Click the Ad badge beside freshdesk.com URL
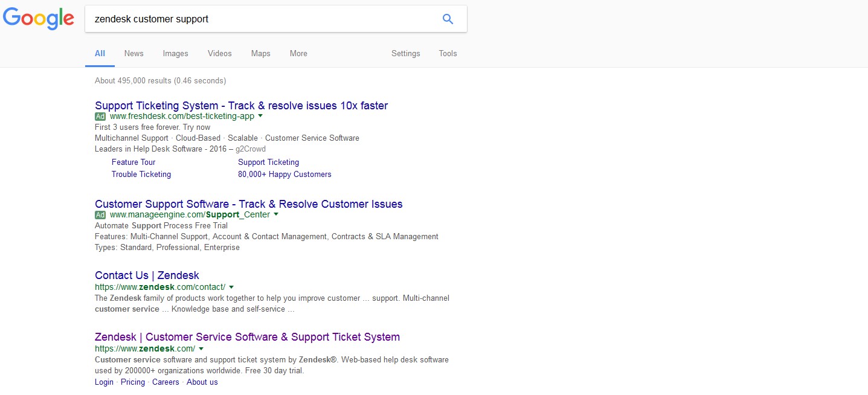Image resolution: width=868 pixels, height=395 pixels. click(x=100, y=116)
